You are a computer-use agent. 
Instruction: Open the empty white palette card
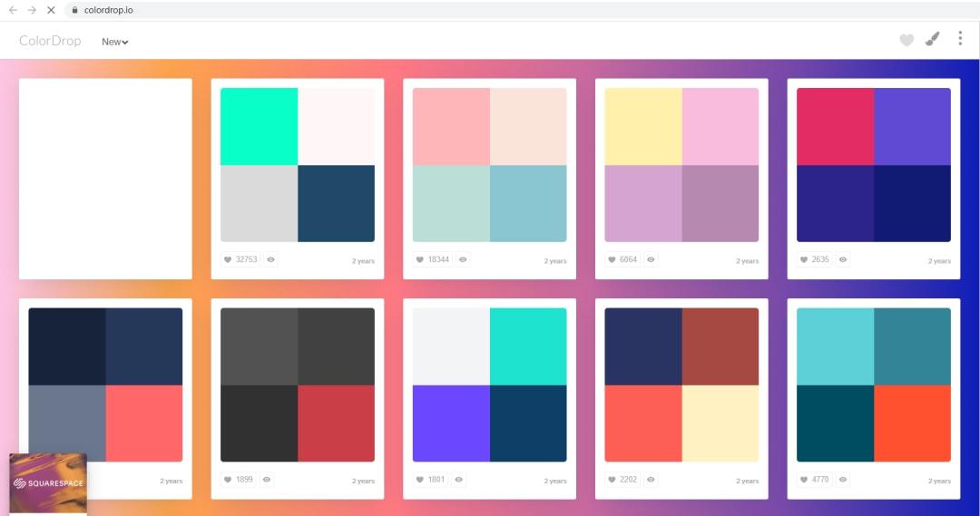[x=105, y=179]
